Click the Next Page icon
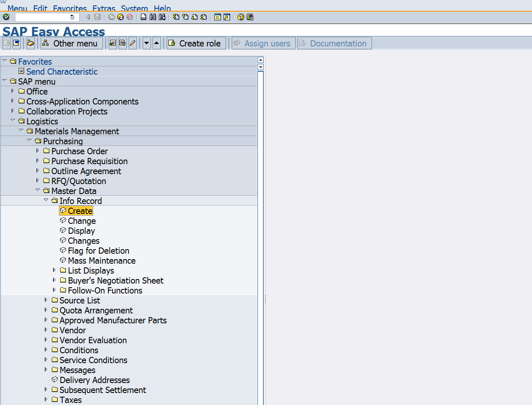The image size is (532, 405). (194, 17)
